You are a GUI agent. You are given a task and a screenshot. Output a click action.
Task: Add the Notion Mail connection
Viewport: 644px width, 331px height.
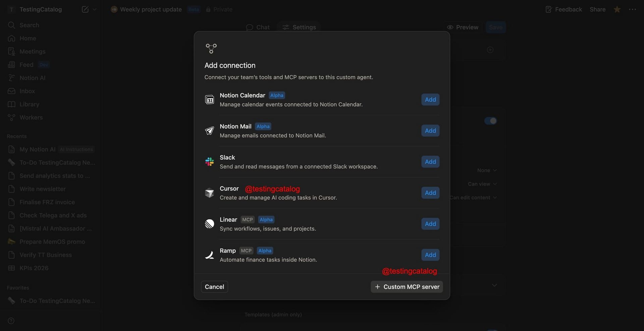(430, 131)
